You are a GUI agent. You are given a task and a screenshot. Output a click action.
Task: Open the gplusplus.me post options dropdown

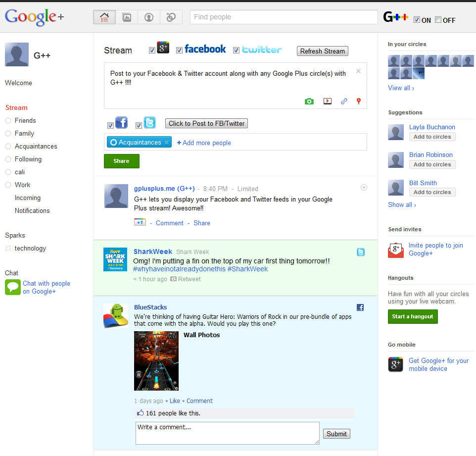coord(364,188)
